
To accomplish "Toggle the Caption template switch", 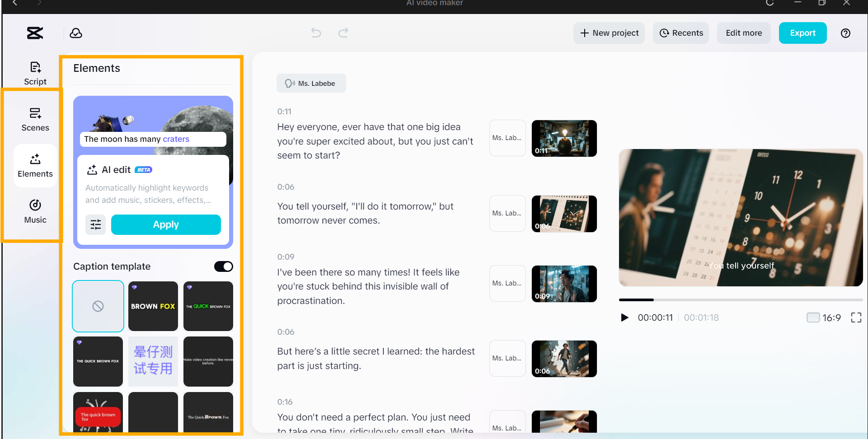I will 223,266.
